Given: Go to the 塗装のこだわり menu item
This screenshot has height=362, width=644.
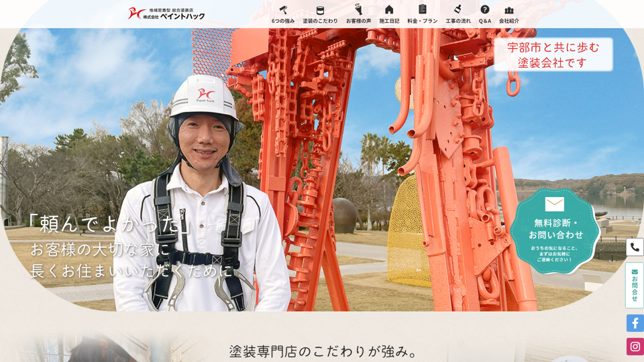Looking at the screenshot, I should [x=320, y=21].
